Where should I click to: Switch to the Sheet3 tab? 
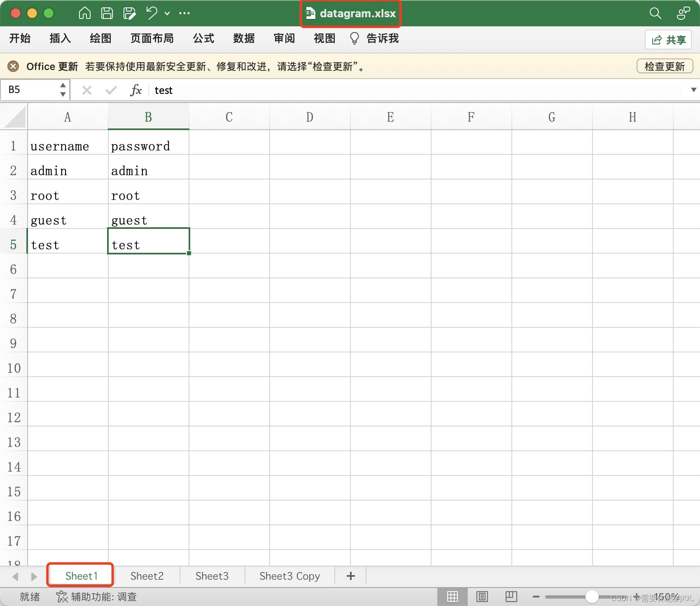click(212, 576)
